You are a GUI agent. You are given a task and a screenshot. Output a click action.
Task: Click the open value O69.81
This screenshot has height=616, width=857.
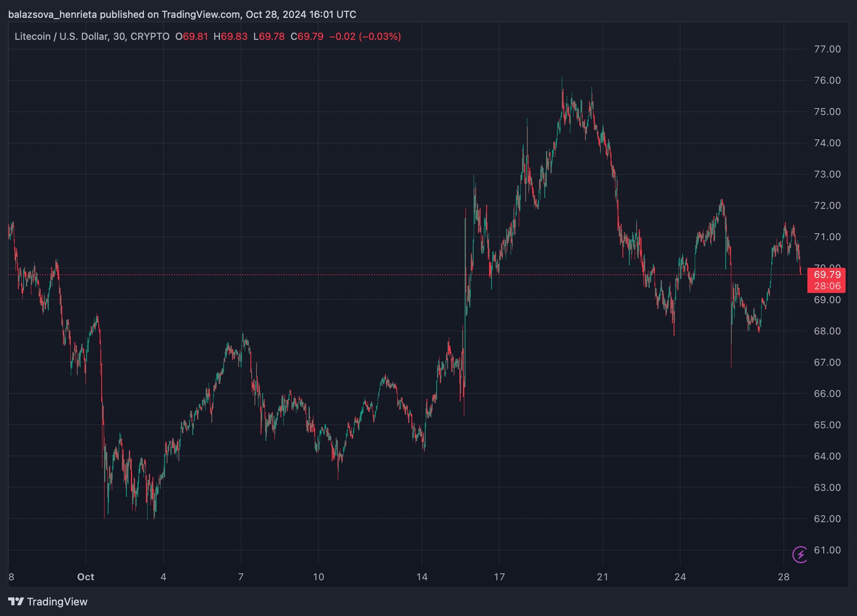[x=191, y=37]
